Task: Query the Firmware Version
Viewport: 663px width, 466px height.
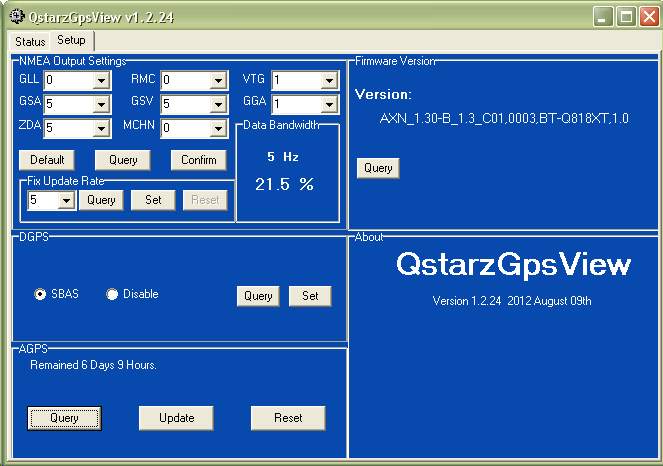Action: pos(378,168)
